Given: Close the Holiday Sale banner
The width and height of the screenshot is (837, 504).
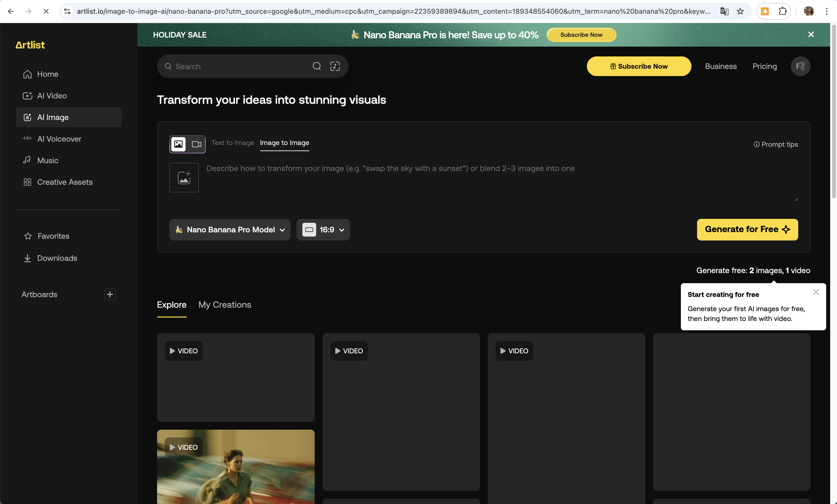Looking at the screenshot, I should 811,35.
